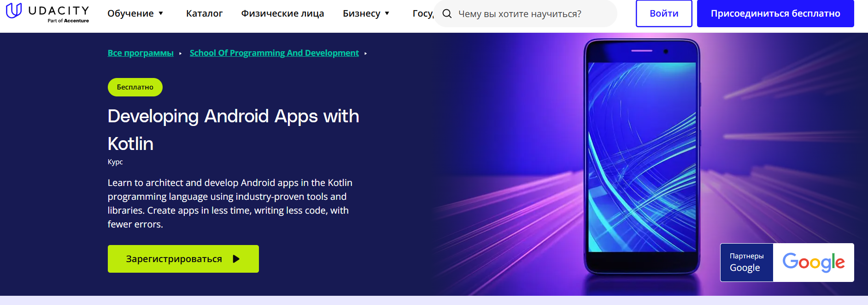Open the Udacity logo home link
The width and height of the screenshot is (868, 305).
[x=47, y=13]
